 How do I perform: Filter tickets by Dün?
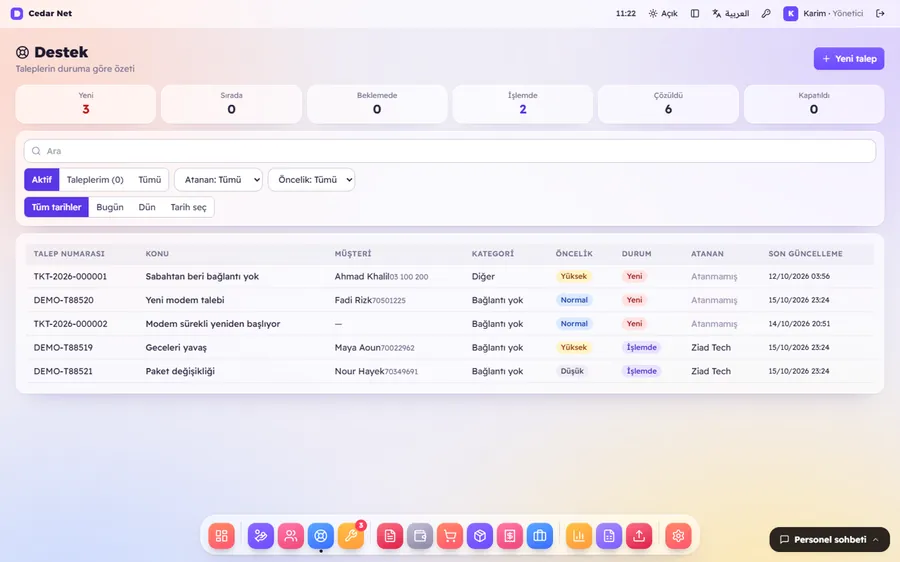(x=147, y=207)
